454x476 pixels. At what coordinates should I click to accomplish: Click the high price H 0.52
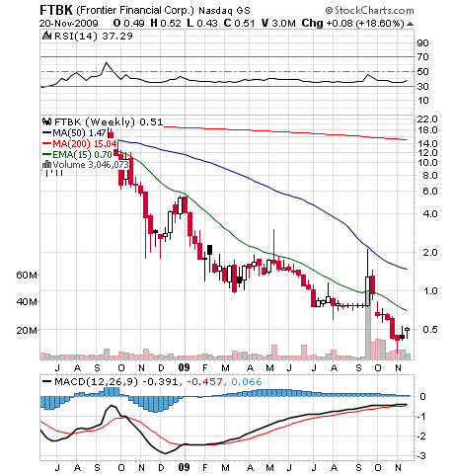(x=166, y=24)
